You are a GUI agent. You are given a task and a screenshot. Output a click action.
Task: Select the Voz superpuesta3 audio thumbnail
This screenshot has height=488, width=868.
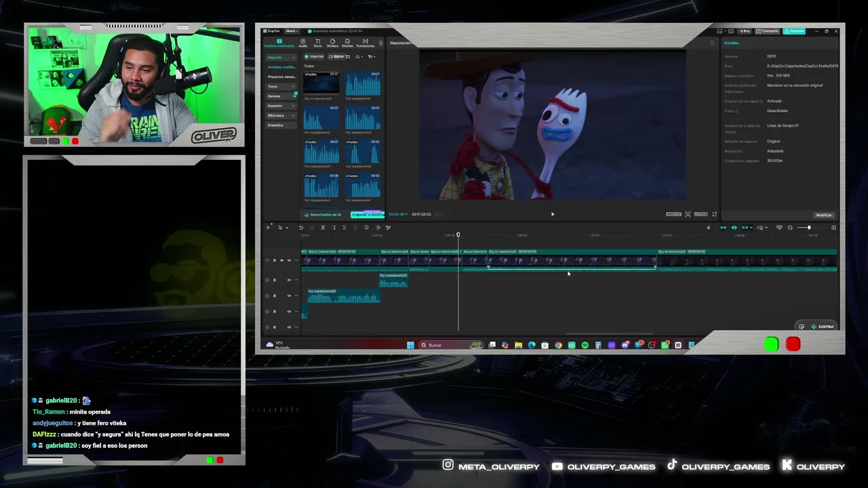point(363,117)
